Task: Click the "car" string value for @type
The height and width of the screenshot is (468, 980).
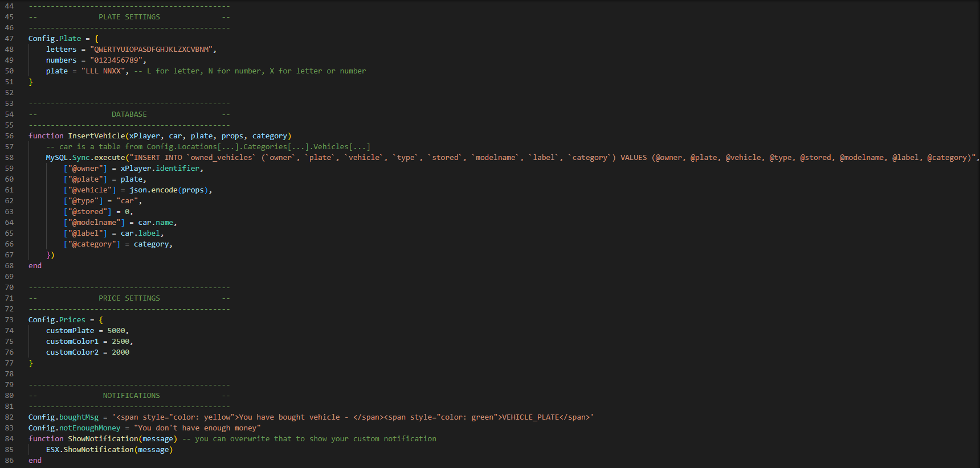Action: [127, 201]
